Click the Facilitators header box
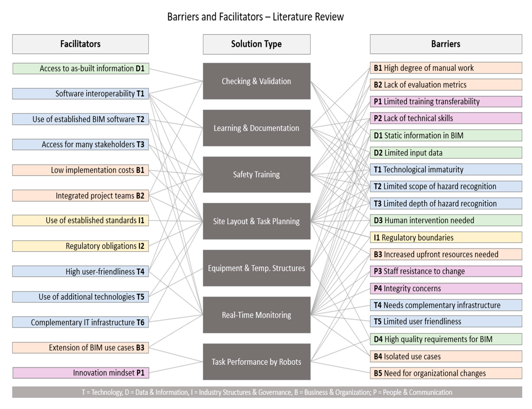 80,44
